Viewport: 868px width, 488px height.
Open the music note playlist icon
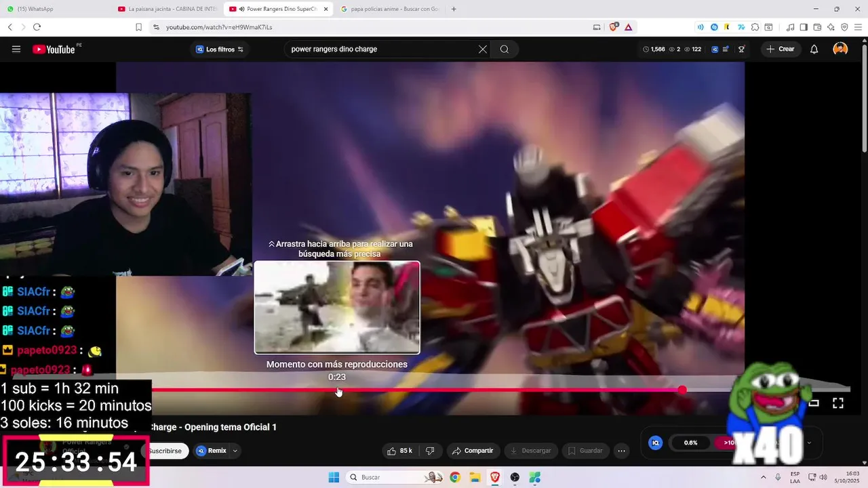tap(790, 27)
